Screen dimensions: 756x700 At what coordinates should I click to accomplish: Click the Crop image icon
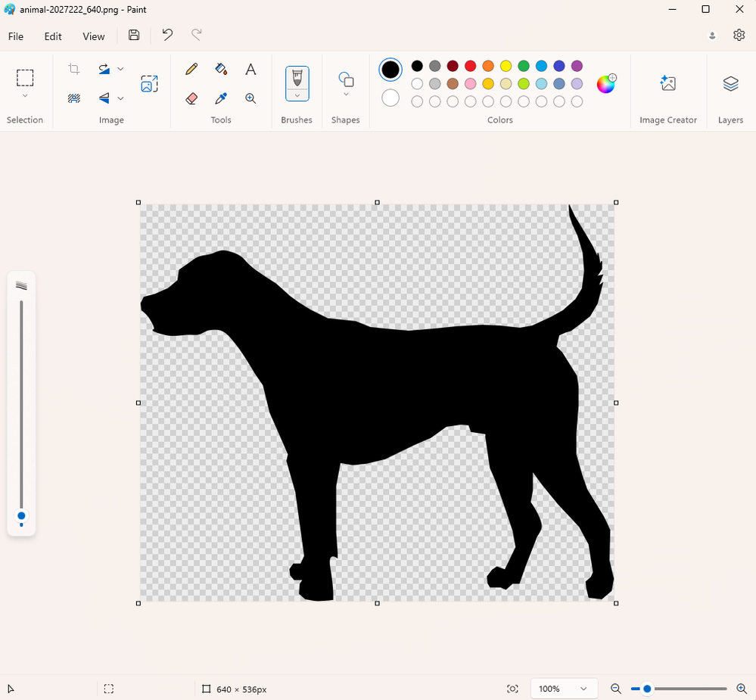click(74, 70)
